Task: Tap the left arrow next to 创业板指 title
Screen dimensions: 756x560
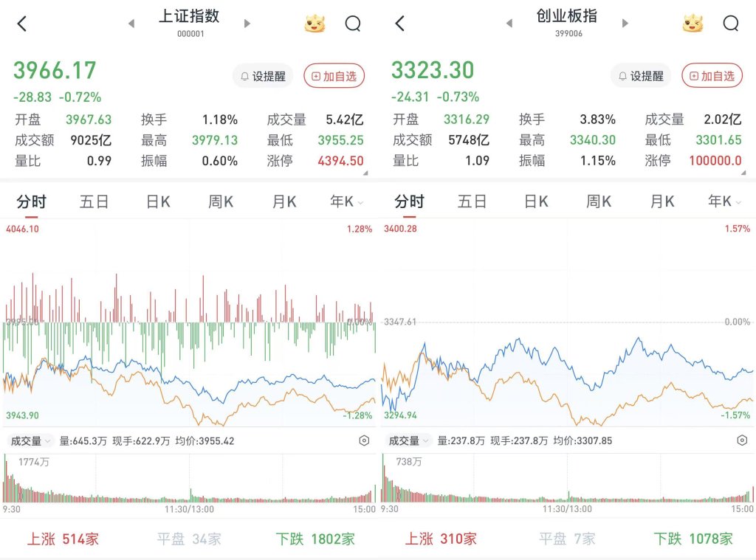Action: (509, 23)
